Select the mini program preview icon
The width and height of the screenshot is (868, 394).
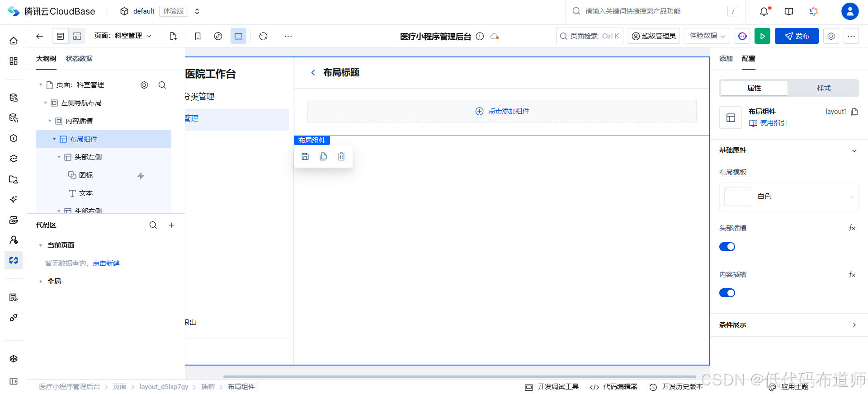[x=218, y=36]
